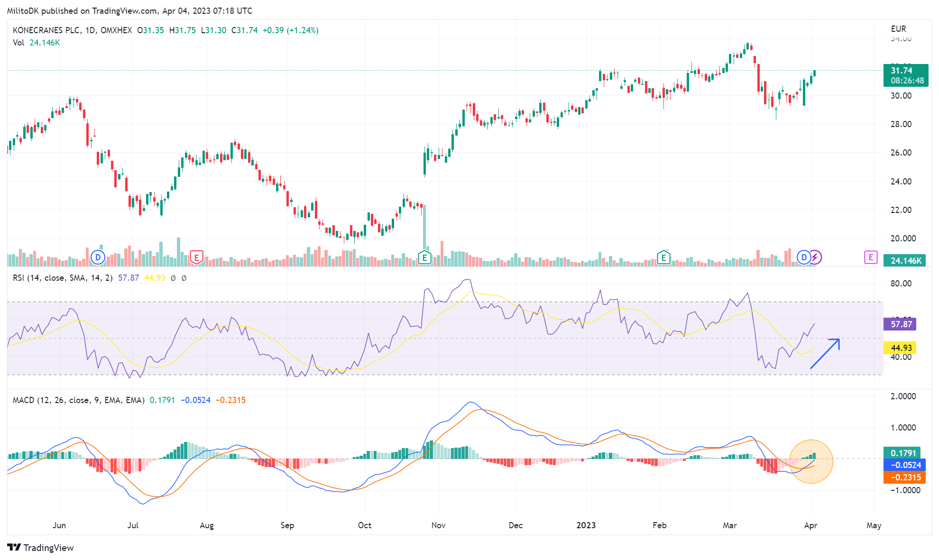Click the volume axis label 24.146K
939x560 pixels.
905,260
